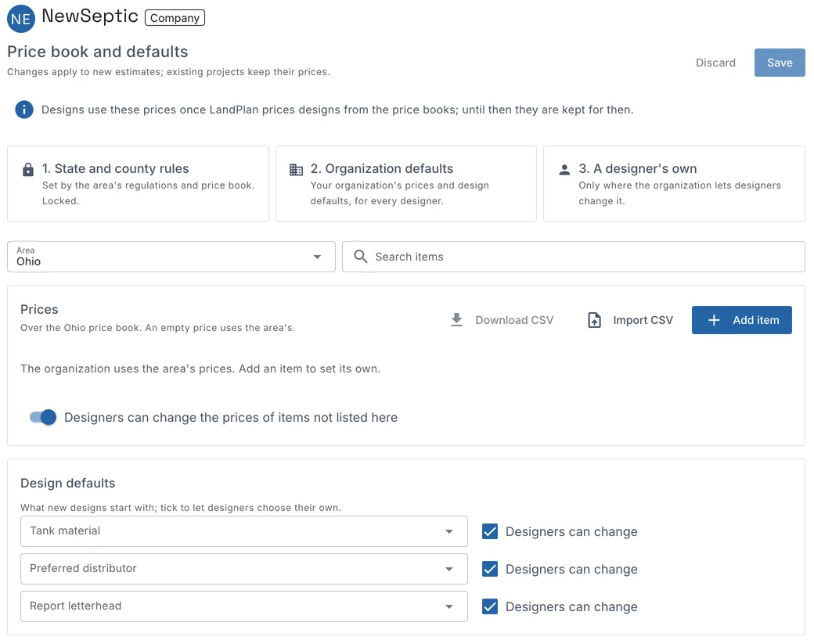
Task: Click the 'Over the Ohio price book' note
Action: 157,327
